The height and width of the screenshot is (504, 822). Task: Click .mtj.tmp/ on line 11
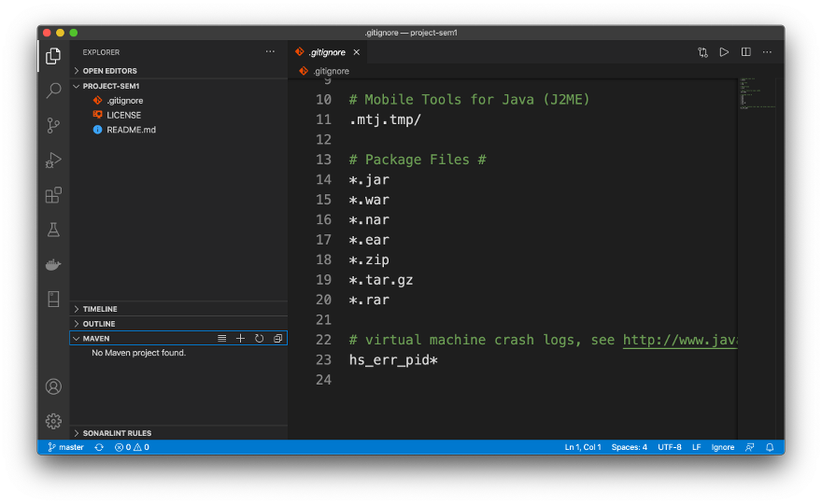[385, 120]
